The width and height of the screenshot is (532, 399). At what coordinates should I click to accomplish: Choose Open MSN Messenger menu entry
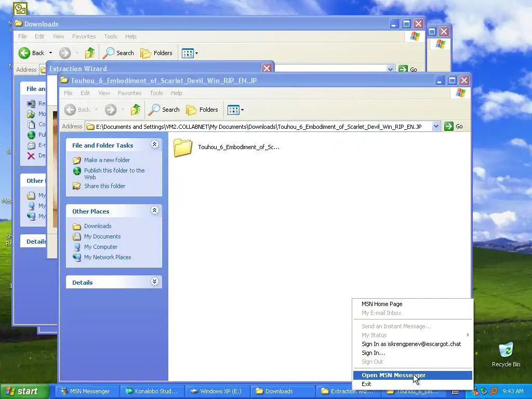click(413, 375)
